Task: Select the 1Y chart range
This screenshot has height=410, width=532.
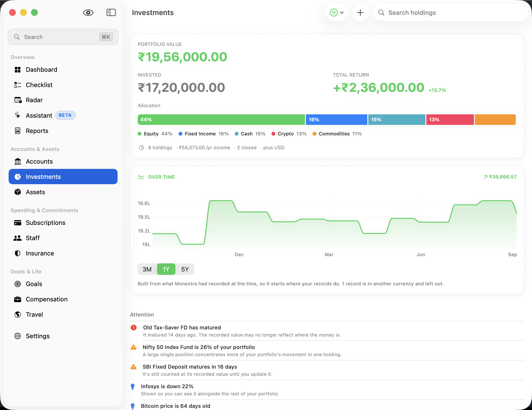Action: [x=166, y=269]
